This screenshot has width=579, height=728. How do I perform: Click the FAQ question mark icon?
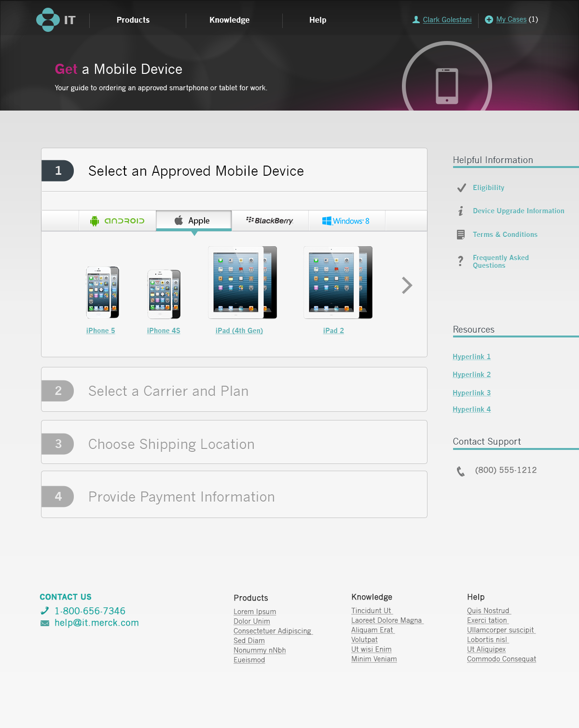[461, 261]
